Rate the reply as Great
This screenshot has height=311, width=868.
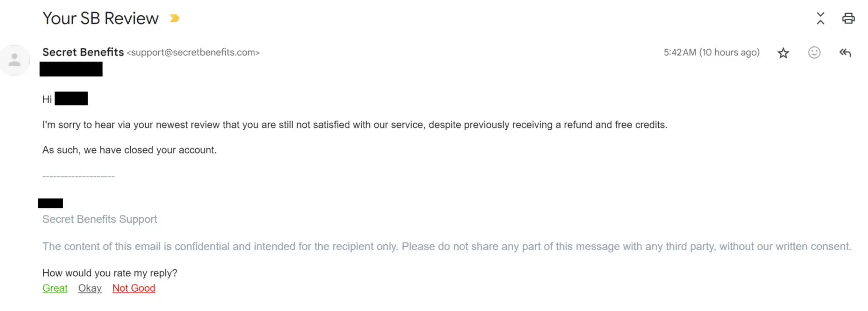[x=55, y=288]
